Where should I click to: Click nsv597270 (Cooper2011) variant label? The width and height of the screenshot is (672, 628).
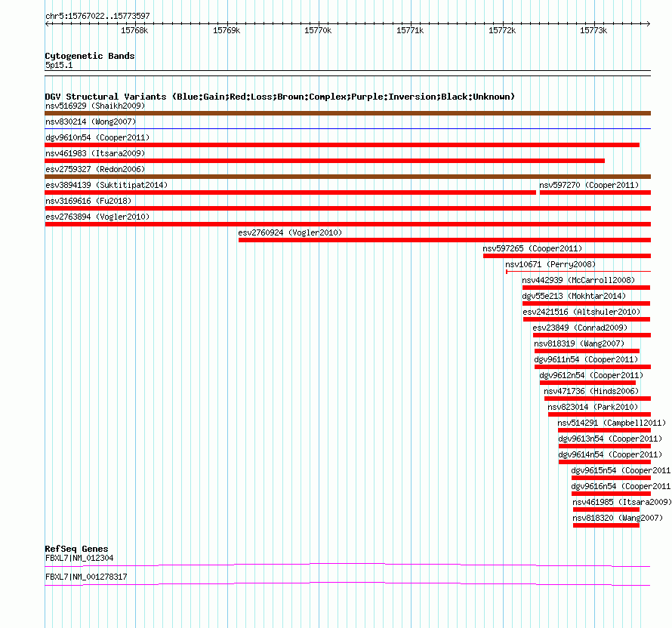[589, 185]
